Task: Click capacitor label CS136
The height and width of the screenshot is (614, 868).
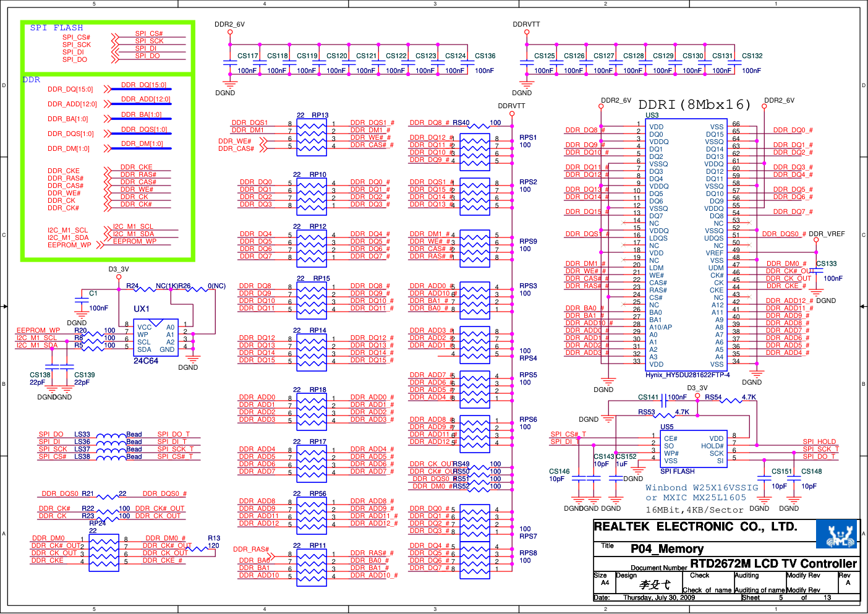Action: (x=485, y=56)
